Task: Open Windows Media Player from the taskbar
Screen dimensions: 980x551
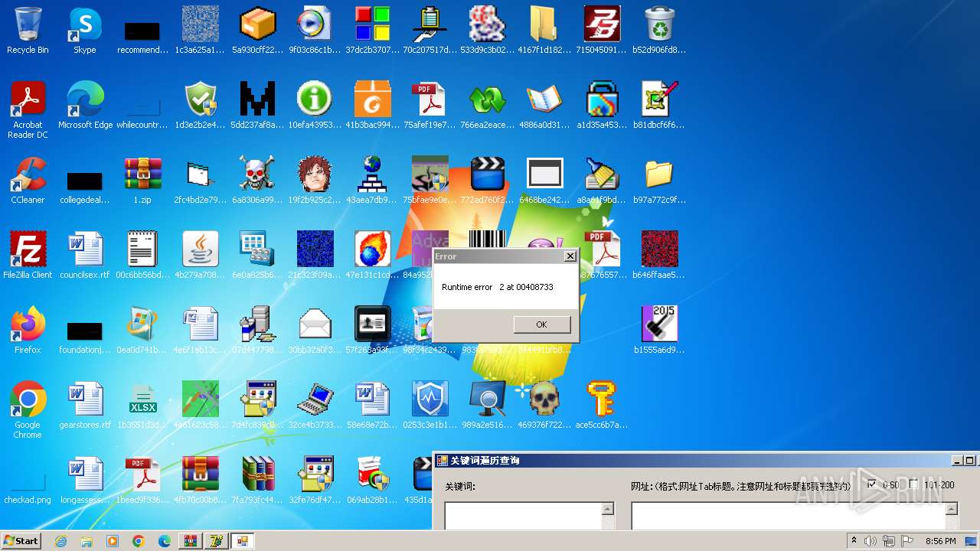Action: (x=113, y=541)
